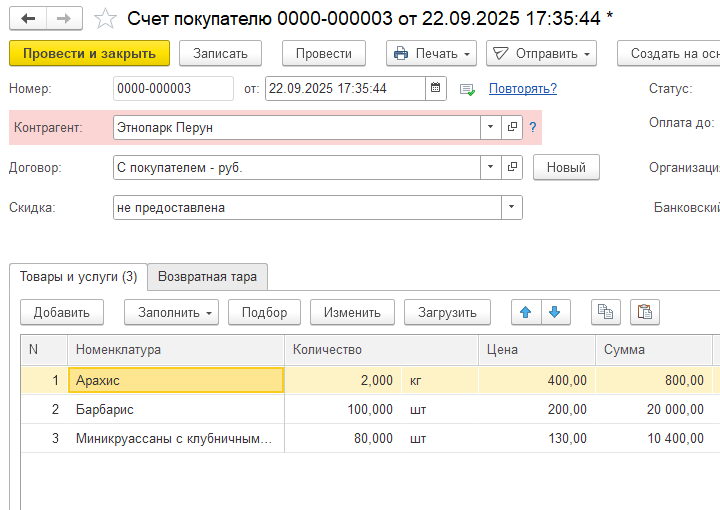Focus the date field 22.09.2025 17:35:44
Viewport: 720px width, 510px height.
tap(345, 88)
